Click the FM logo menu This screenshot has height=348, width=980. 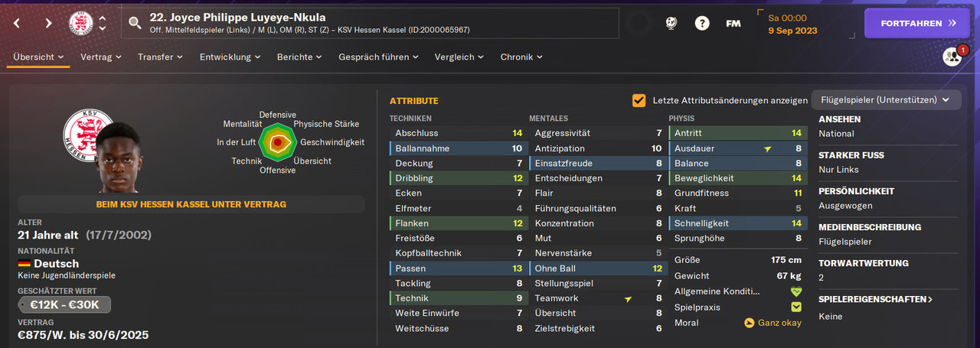[733, 23]
